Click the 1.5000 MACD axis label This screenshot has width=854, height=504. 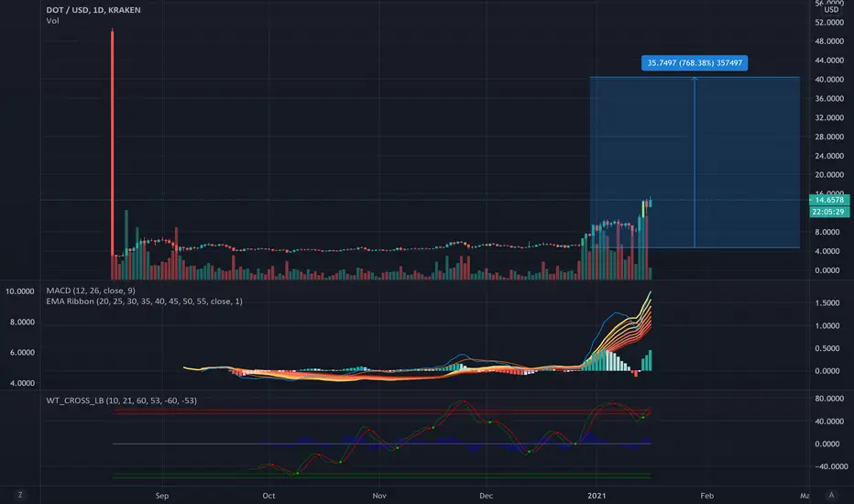pos(827,303)
